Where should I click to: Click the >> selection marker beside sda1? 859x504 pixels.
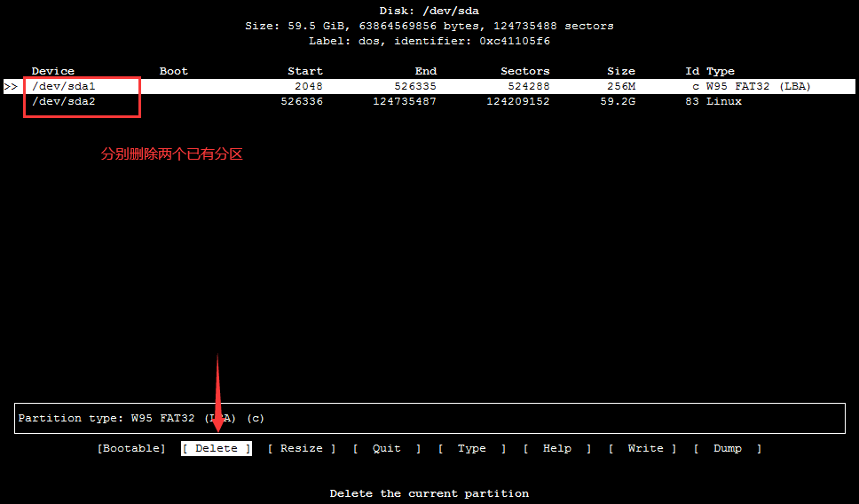click(11, 86)
